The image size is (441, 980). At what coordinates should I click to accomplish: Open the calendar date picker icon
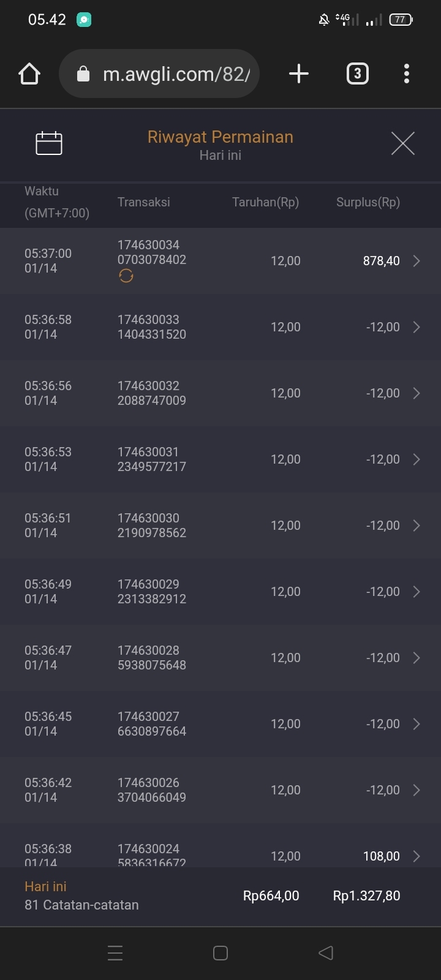coord(49,143)
